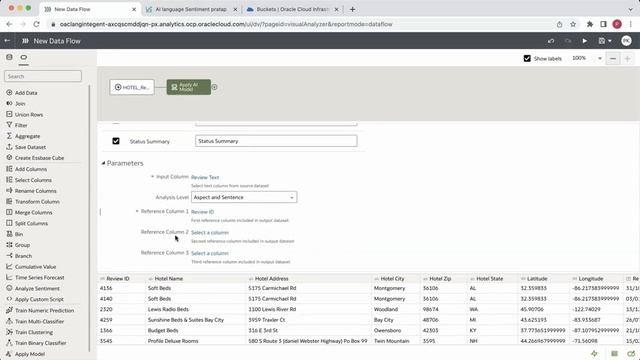Reload the browser page

(36, 24)
